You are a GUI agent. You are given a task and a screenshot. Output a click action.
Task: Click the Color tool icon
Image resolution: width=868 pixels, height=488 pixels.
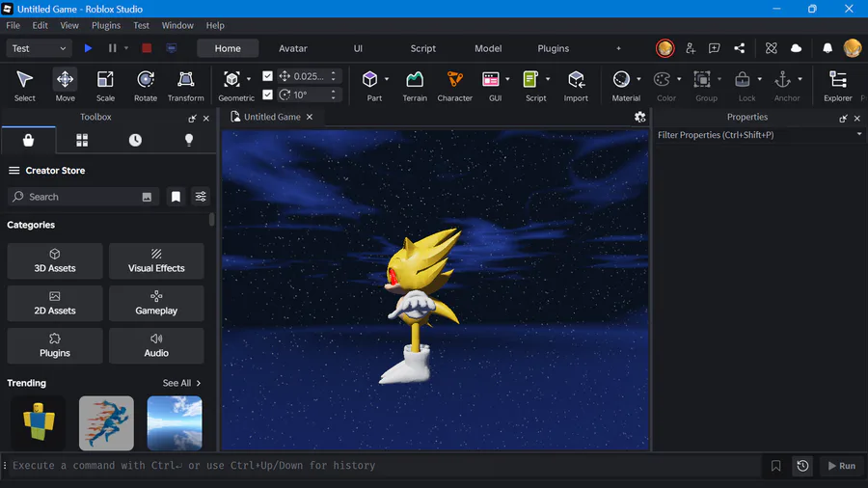click(662, 79)
